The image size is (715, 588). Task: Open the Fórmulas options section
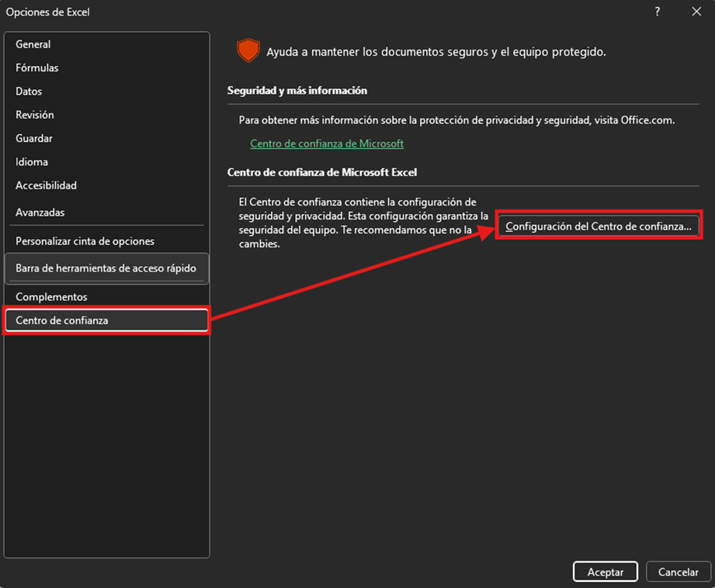pos(37,67)
